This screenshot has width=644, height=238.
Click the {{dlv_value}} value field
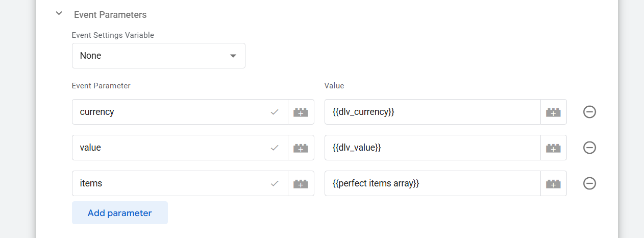tap(431, 148)
